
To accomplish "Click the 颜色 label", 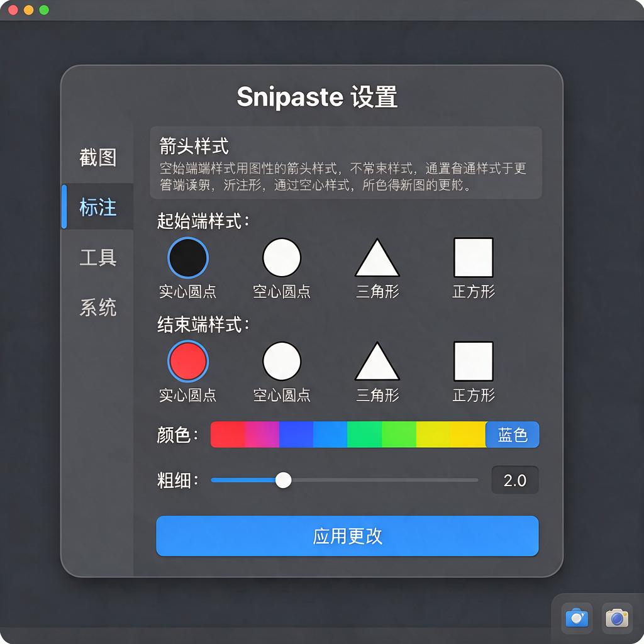I will [177, 435].
